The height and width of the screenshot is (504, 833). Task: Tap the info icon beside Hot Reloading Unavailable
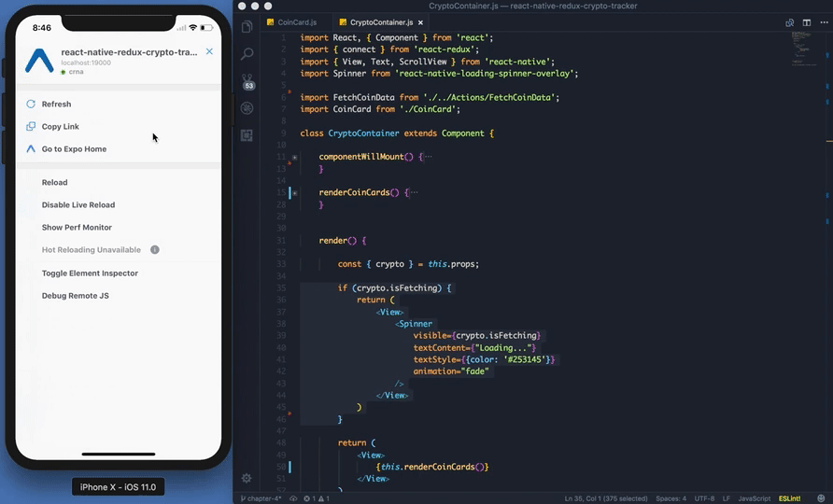155,249
